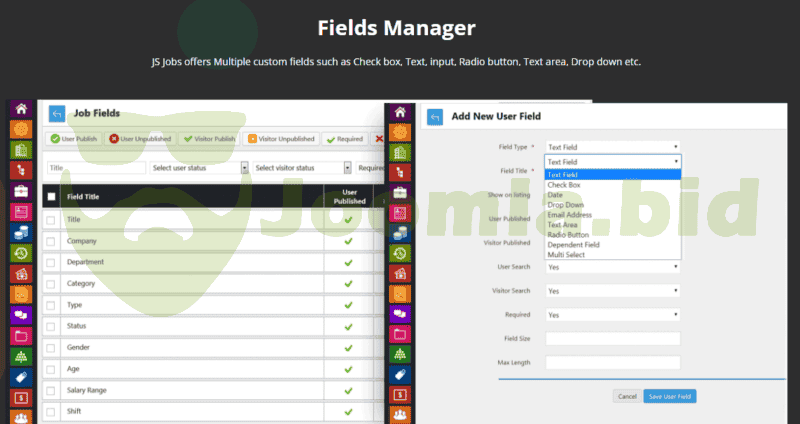Pick Radio Button in the field type list
The image size is (800, 424).
pyautogui.click(x=567, y=234)
